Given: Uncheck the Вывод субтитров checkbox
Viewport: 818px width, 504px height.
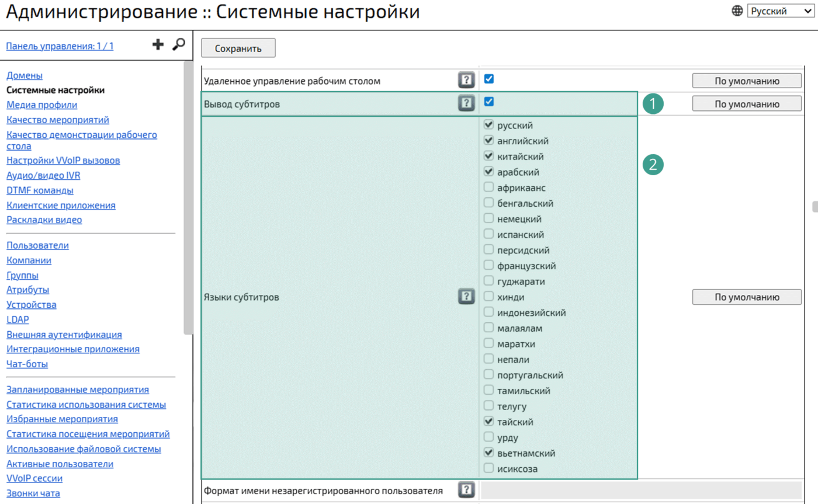Looking at the screenshot, I should click(x=489, y=102).
